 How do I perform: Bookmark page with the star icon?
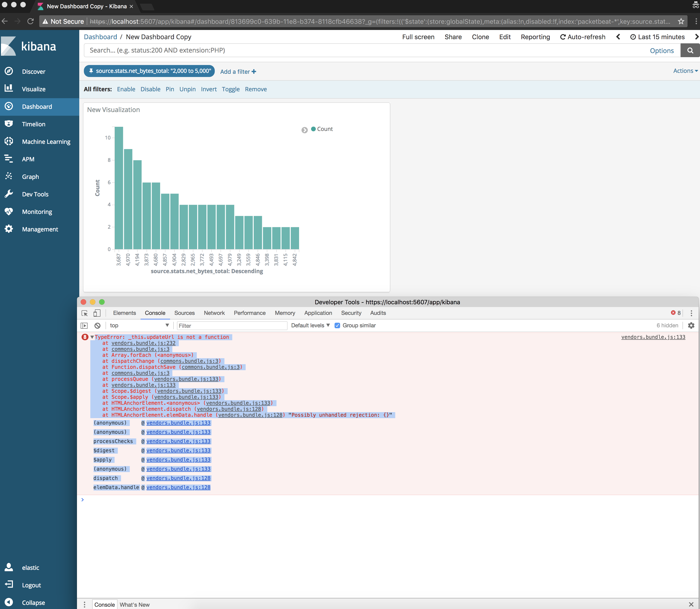pyautogui.click(x=681, y=21)
